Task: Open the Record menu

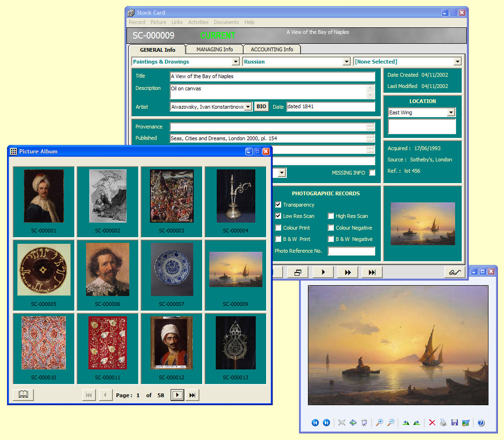Action: pyautogui.click(x=137, y=22)
